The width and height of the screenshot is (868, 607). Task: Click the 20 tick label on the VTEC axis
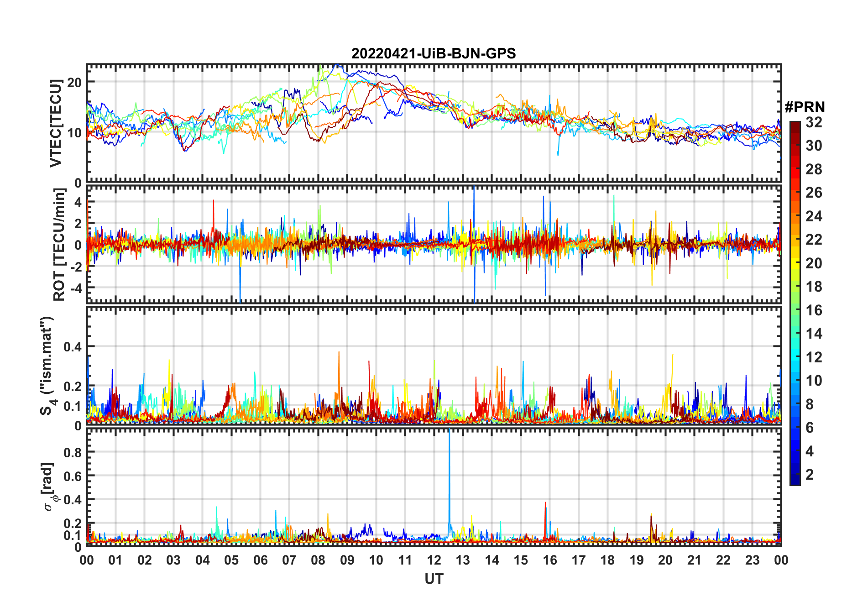point(74,83)
